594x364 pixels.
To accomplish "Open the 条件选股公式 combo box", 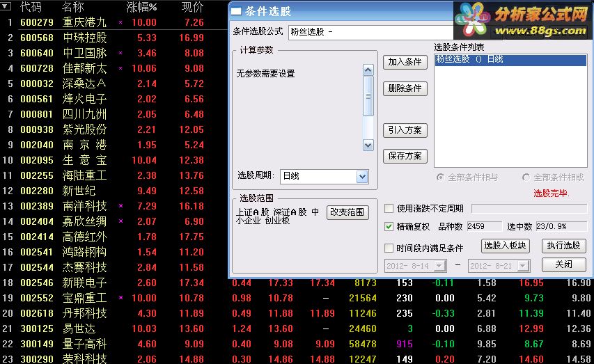I will pyautogui.click(x=370, y=32).
